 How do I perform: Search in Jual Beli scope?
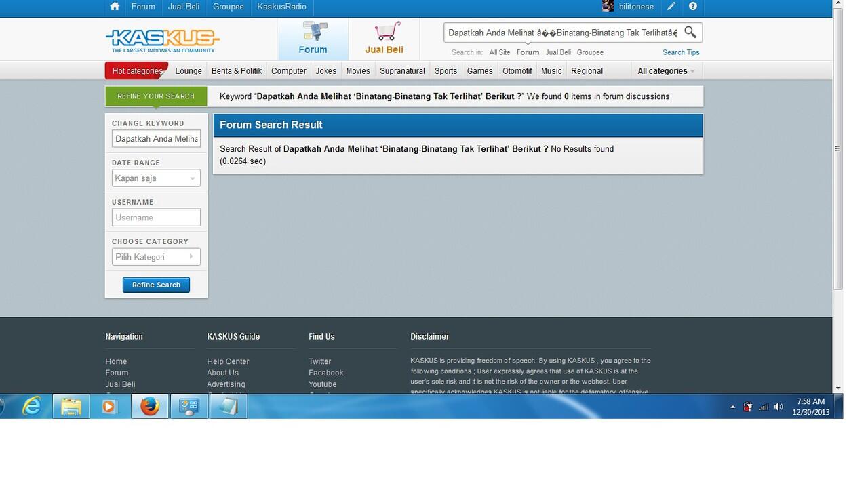coord(558,52)
